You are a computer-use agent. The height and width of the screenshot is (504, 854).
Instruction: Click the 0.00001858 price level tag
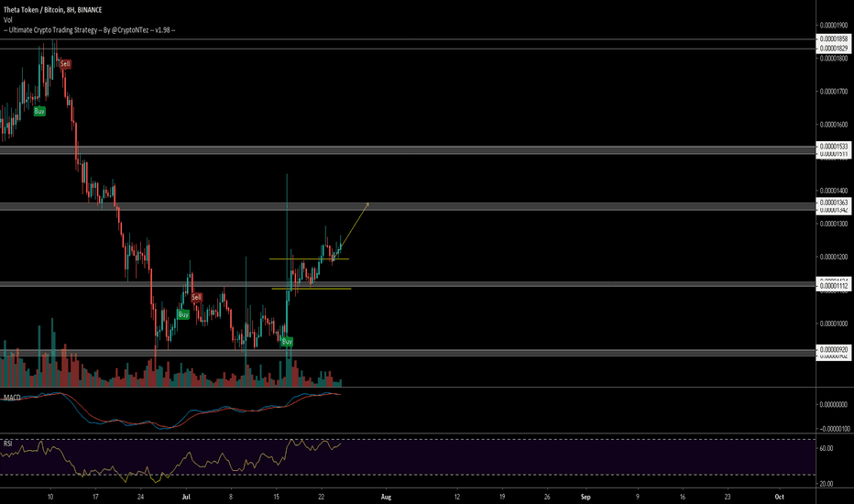click(833, 39)
